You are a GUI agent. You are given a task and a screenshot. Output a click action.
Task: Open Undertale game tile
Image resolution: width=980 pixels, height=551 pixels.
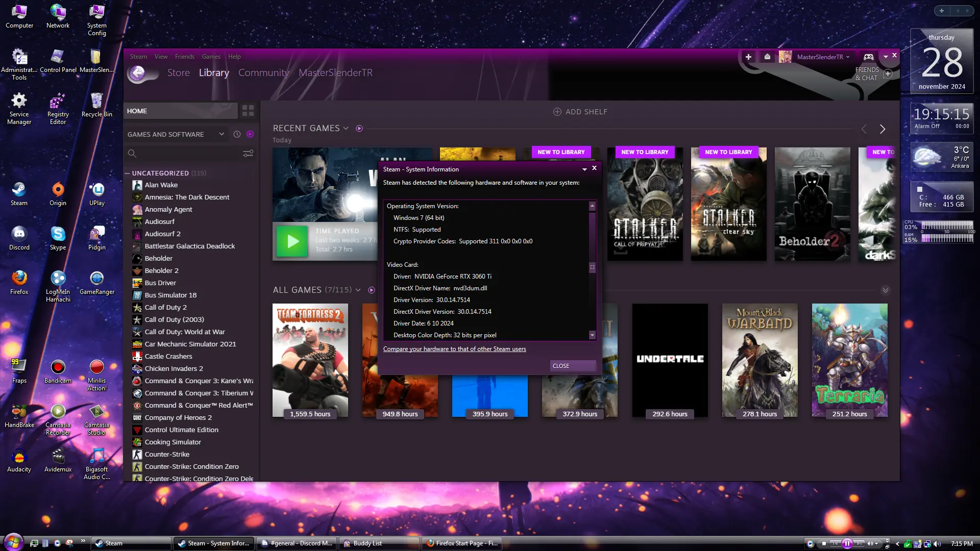(670, 360)
